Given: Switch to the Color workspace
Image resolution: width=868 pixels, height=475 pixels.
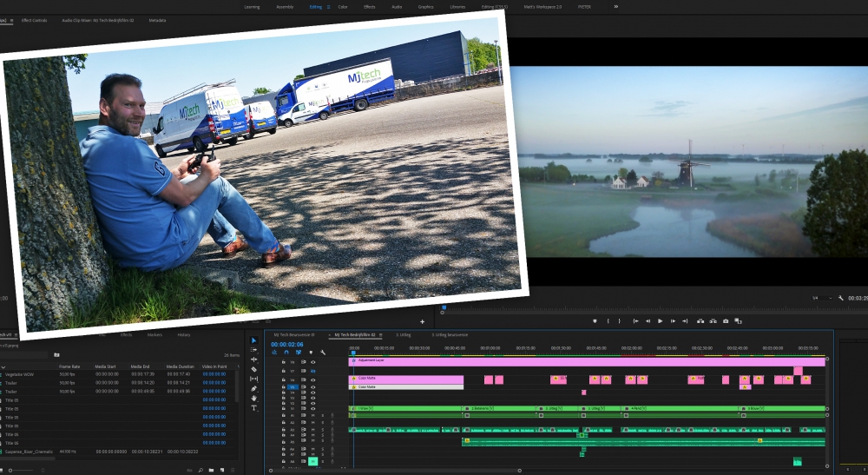Looking at the screenshot, I should [343, 7].
